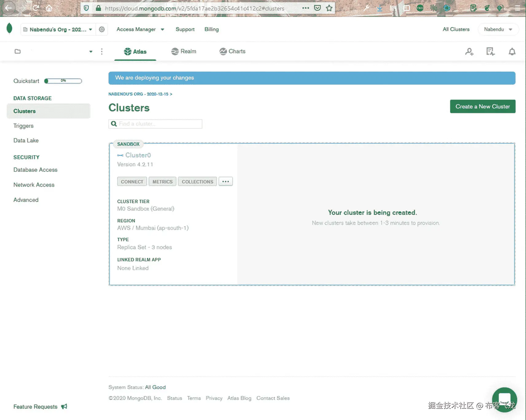Click the MongoDB leaf logo
The width and height of the screenshot is (526, 420).
tap(10, 29)
